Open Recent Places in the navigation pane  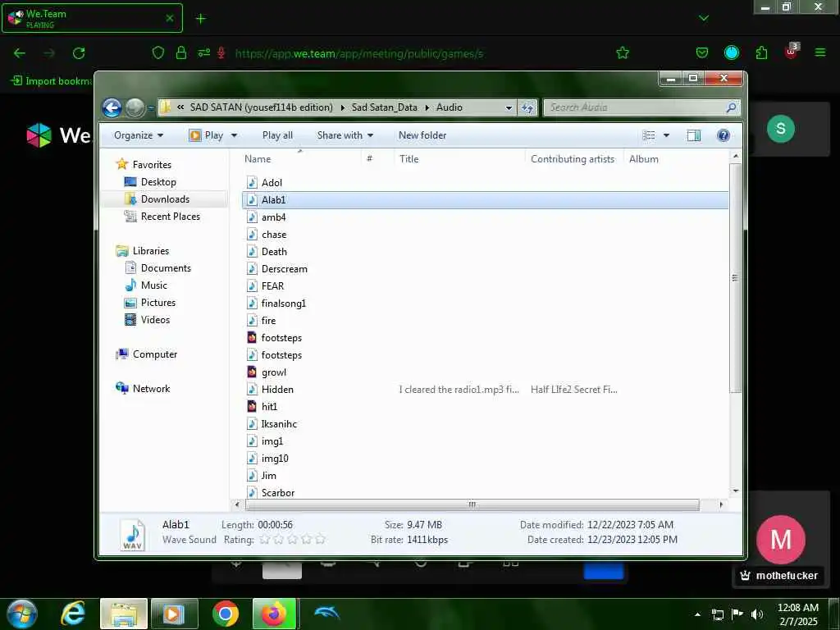170,217
